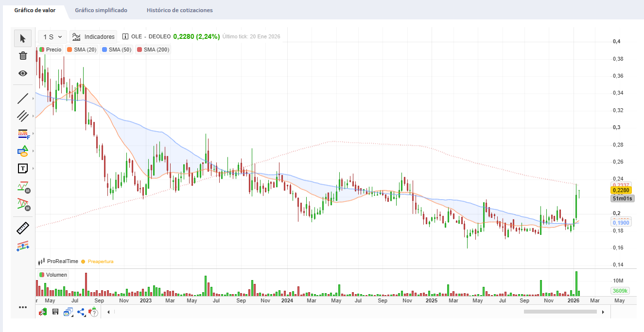644x332 pixels.
Task: Switch to the Histórico de cotizaciones tab
Action: coord(179,10)
